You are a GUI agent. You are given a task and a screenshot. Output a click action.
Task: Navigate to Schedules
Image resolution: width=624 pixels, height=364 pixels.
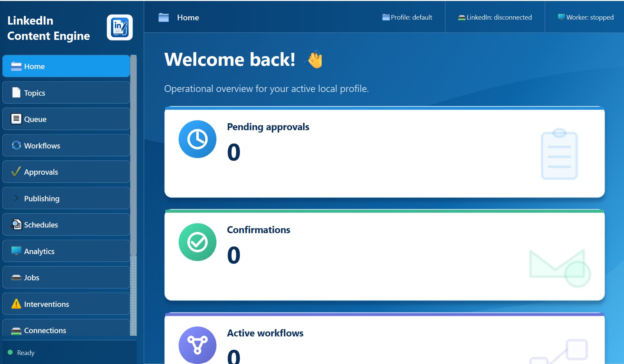click(x=66, y=225)
